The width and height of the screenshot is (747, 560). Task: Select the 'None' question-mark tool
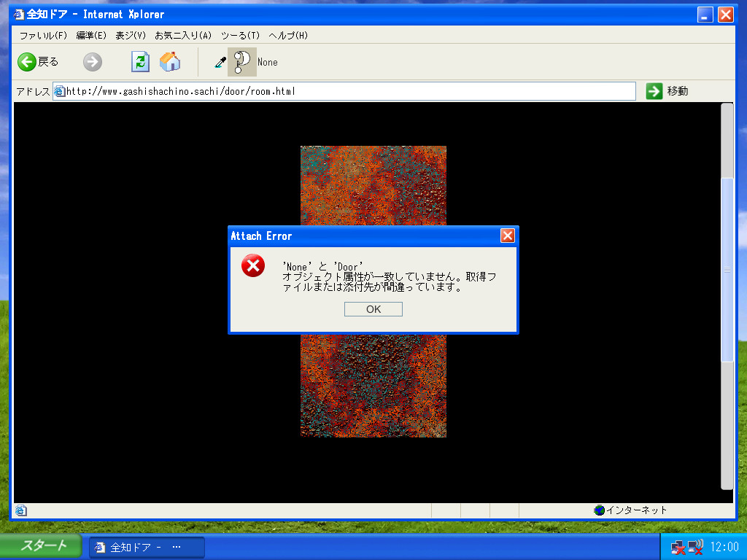pyautogui.click(x=242, y=62)
